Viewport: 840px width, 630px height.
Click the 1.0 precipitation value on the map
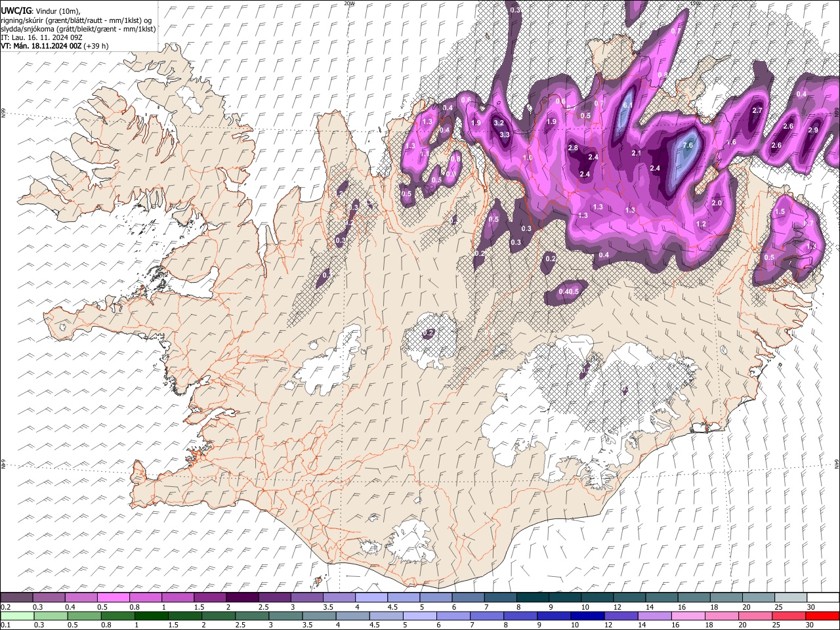tap(528, 158)
